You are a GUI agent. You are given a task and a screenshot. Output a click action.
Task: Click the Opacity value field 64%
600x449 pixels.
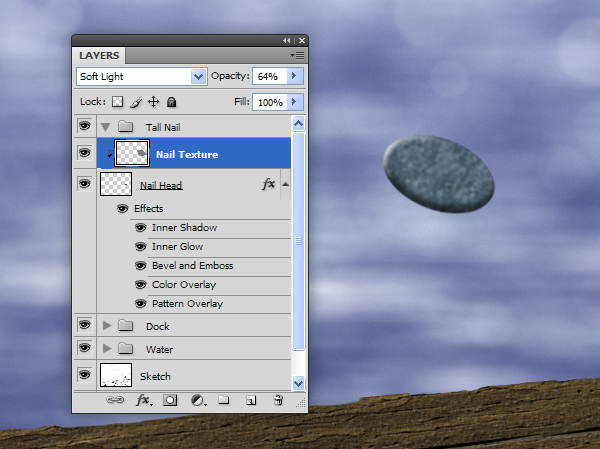pos(270,76)
